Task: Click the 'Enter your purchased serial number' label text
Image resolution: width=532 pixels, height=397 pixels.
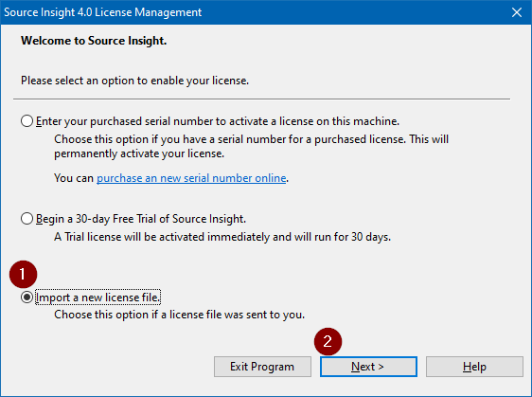Action: coord(218,121)
